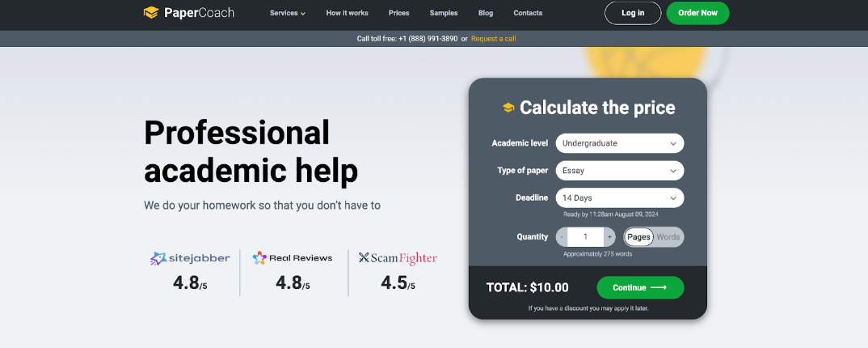Open the Deadline dropdown
Screen dimensions: 868x348
coord(619,198)
